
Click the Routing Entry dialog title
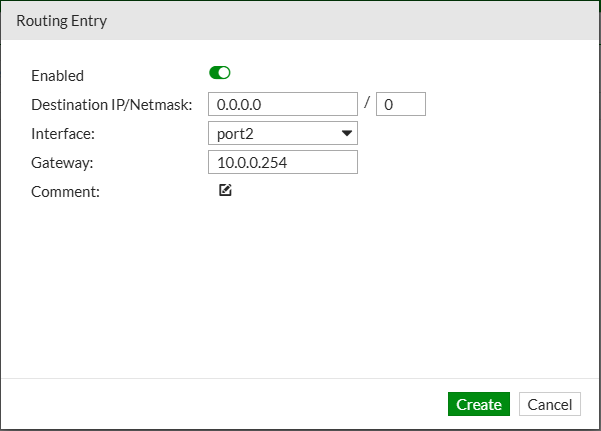[x=62, y=21]
